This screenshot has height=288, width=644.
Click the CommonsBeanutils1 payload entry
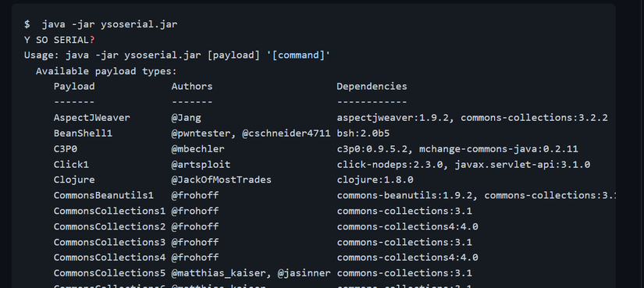[104, 195]
